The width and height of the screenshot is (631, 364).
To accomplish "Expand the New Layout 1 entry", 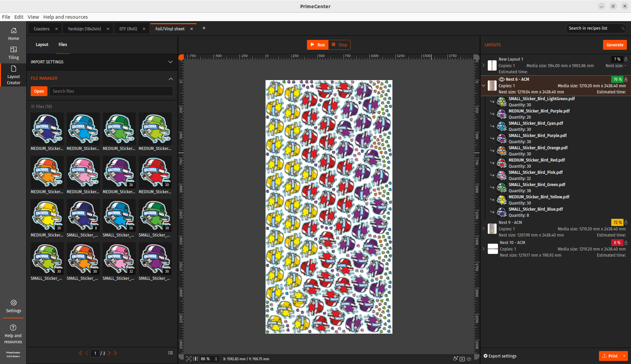I will [x=483, y=65].
